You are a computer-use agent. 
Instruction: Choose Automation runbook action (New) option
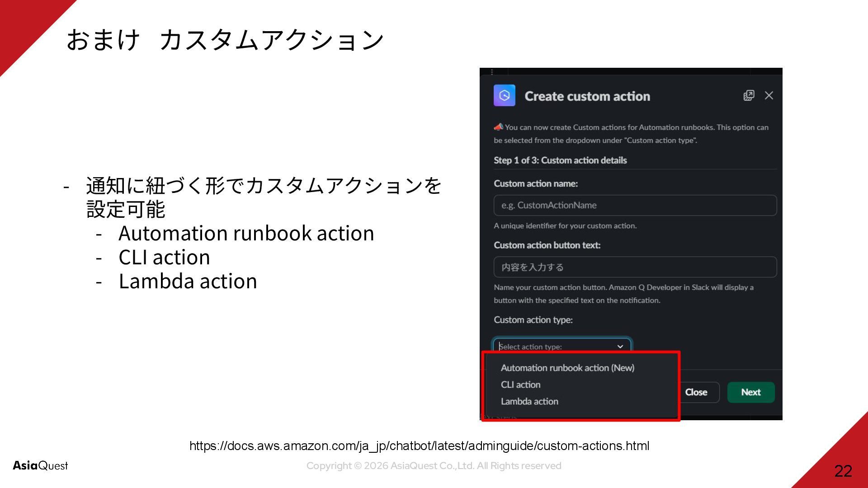pyautogui.click(x=567, y=368)
